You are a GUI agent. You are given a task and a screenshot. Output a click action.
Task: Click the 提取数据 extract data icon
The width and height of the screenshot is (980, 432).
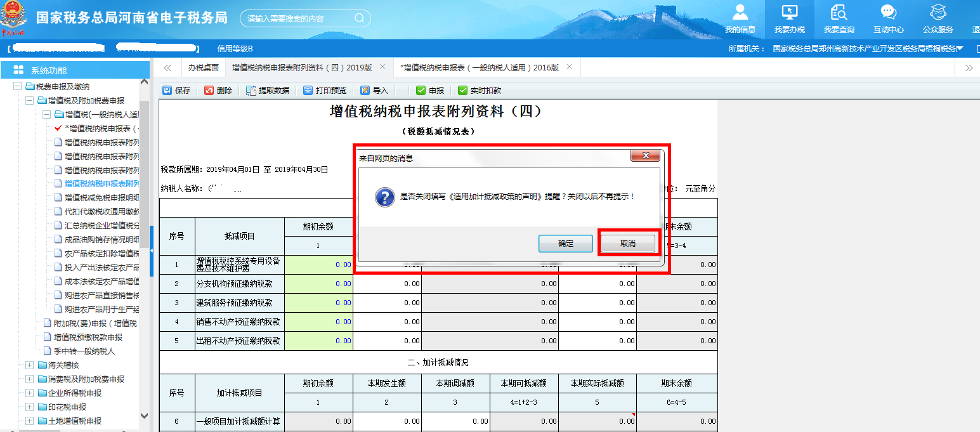251,91
